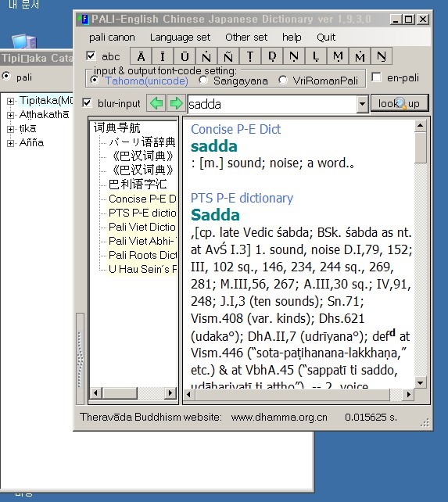Click the navigation tree horizontal scrollbar thumb

tap(120, 393)
